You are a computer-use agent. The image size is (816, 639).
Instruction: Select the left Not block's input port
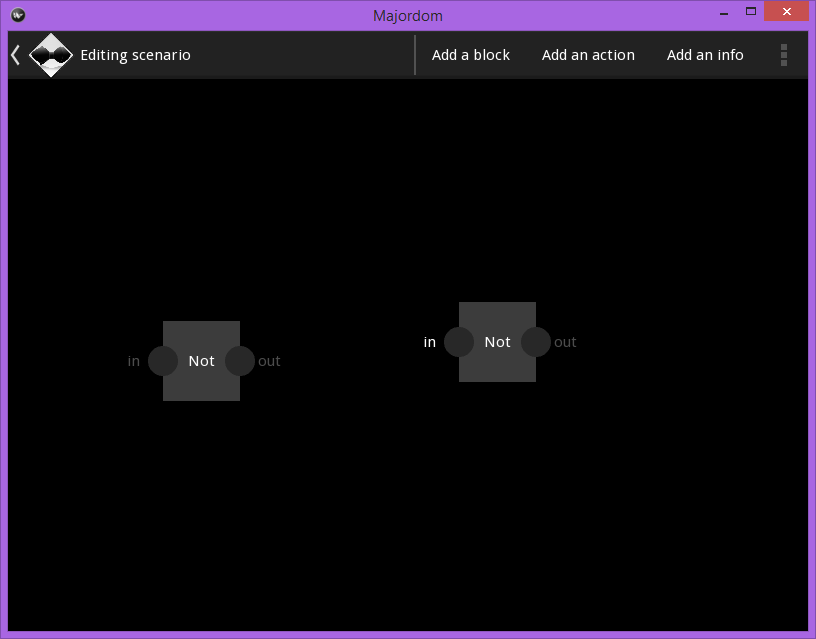162,360
